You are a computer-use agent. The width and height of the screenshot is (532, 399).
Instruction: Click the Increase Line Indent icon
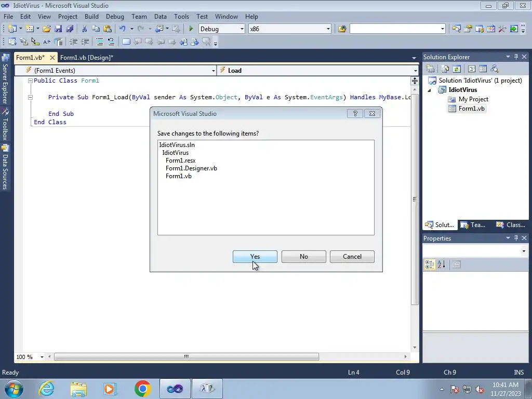[85, 42]
